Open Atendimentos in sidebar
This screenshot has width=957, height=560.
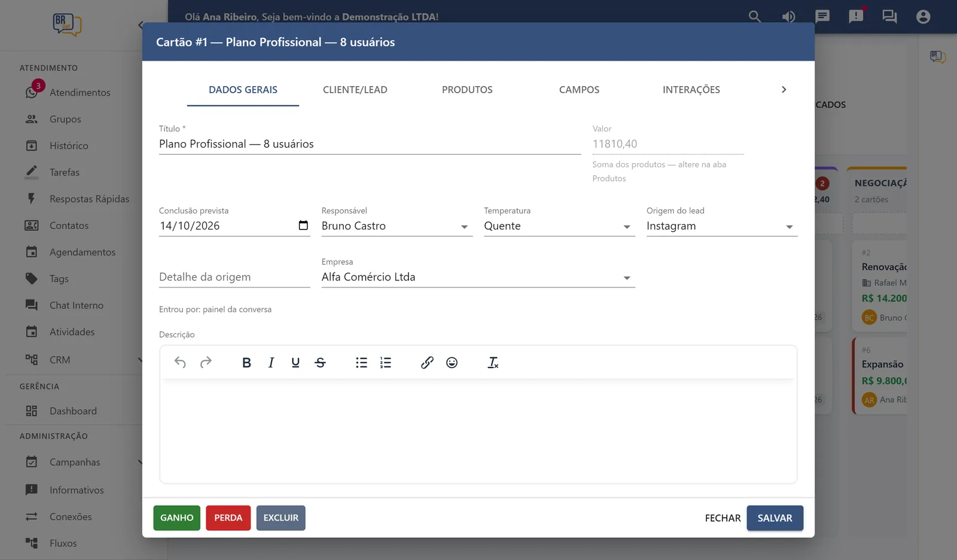pyautogui.click(x=80, y=92)
